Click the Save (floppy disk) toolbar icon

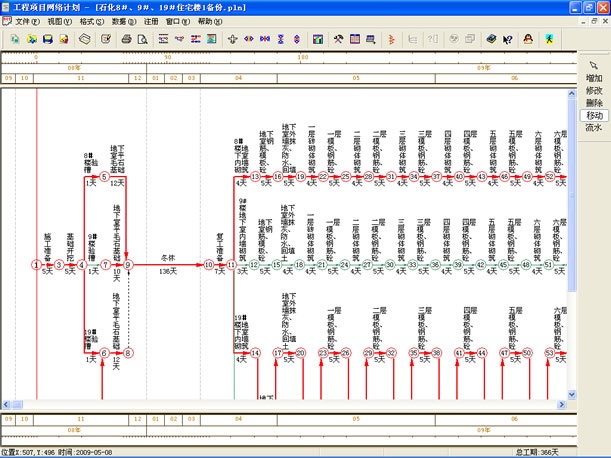tap(48, 39)
